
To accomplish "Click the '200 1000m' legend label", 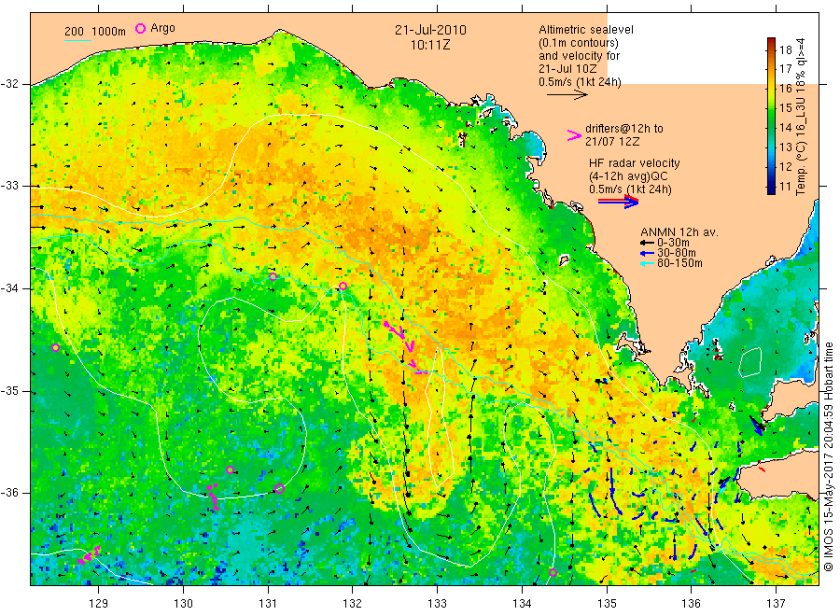I will click(95, 32).
